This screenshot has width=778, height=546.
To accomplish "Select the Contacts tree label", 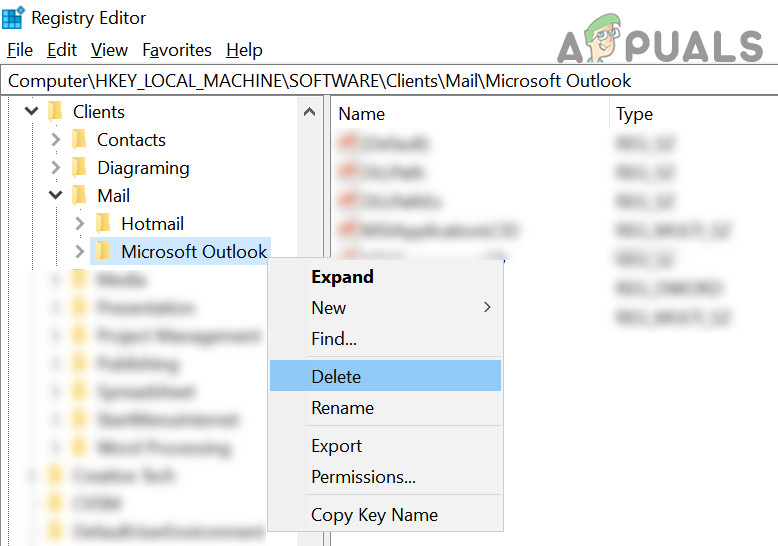I will [x=131, y=140].
